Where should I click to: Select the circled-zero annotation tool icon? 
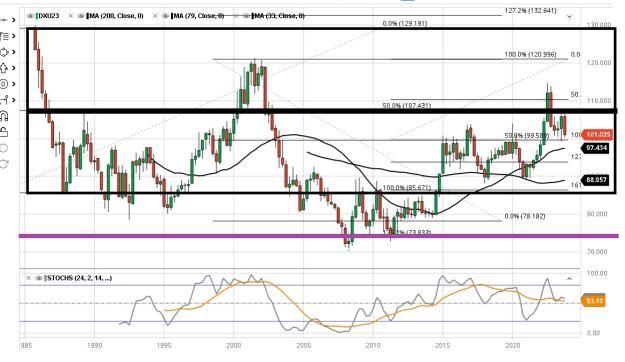tap(4, 84)
